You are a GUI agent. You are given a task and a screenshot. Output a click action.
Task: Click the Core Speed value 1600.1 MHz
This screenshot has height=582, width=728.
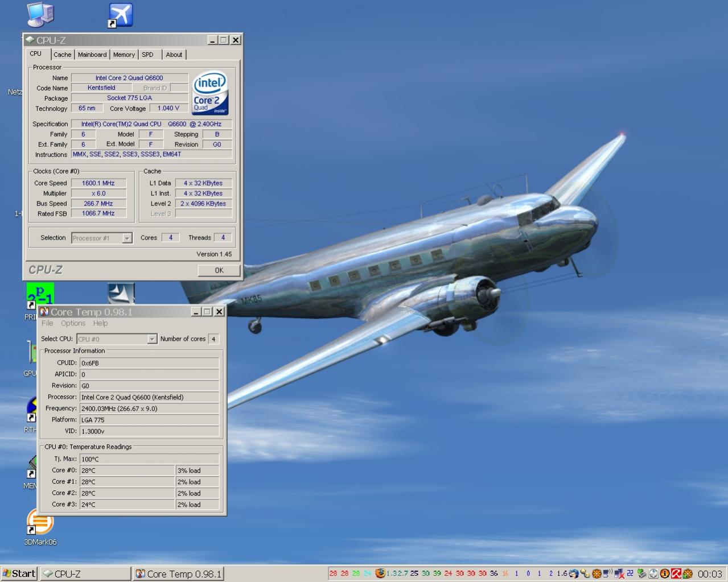(98, 183)
